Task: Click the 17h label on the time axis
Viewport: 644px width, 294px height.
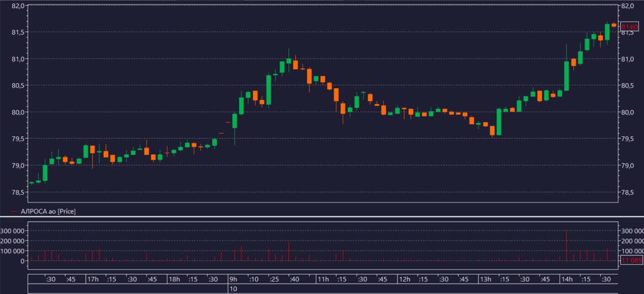Action: click(93, 279)
